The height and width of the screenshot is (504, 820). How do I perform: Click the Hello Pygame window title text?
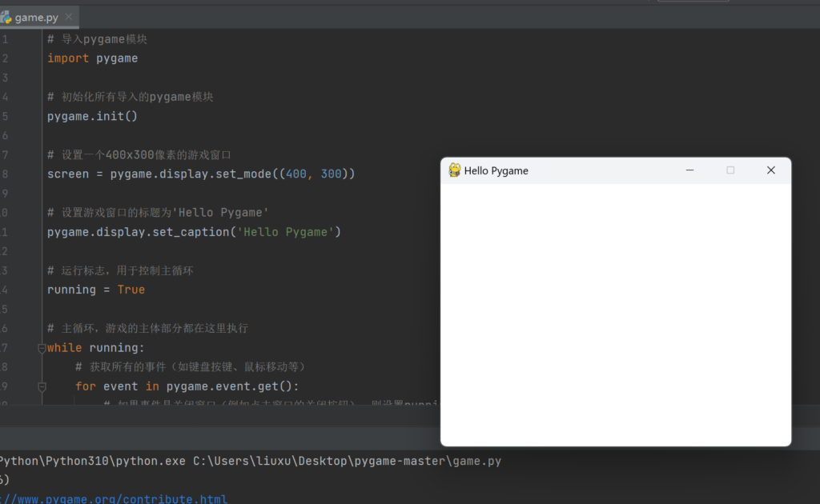click(496, 171)
